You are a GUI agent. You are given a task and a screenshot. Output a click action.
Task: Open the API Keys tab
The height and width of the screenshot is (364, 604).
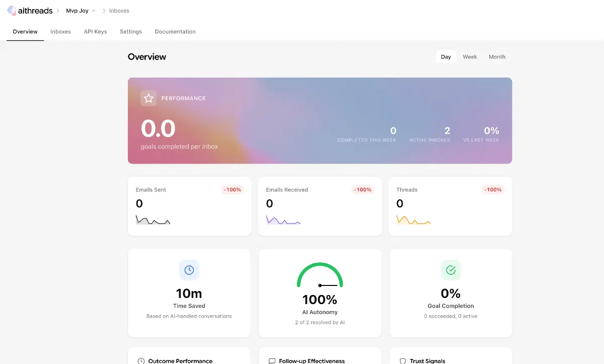point(95,31)
